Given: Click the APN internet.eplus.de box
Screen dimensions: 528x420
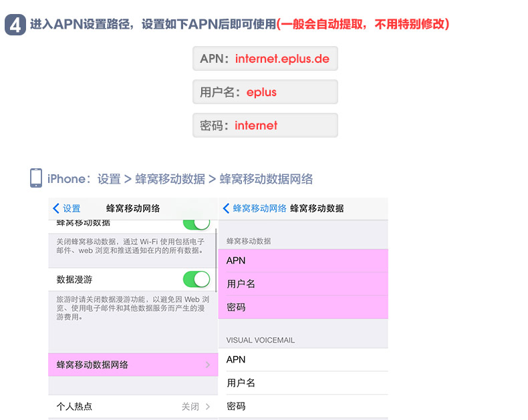Looking at the screenshot, I should [x=265, y=59].
